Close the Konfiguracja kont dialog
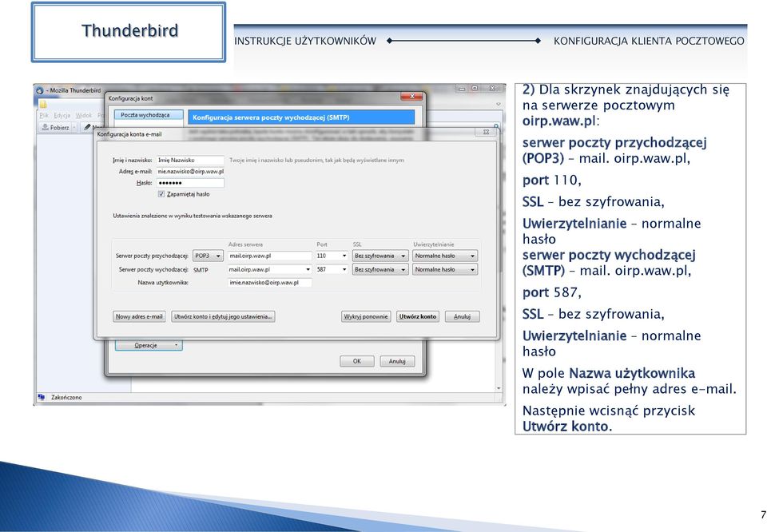 click(x=412, y=97)
